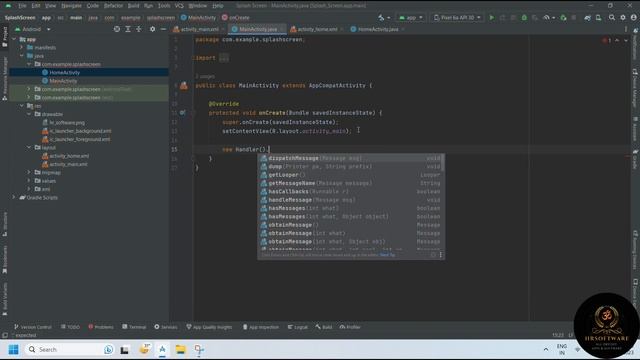Collapse the java folder
The height and width of the screenshot is (360, 640).
(22, 56)
